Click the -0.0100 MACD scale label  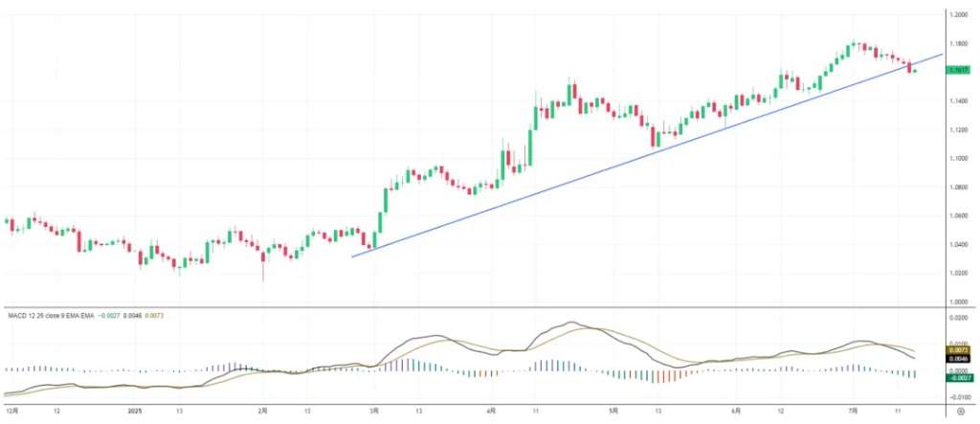coord(959,397)
